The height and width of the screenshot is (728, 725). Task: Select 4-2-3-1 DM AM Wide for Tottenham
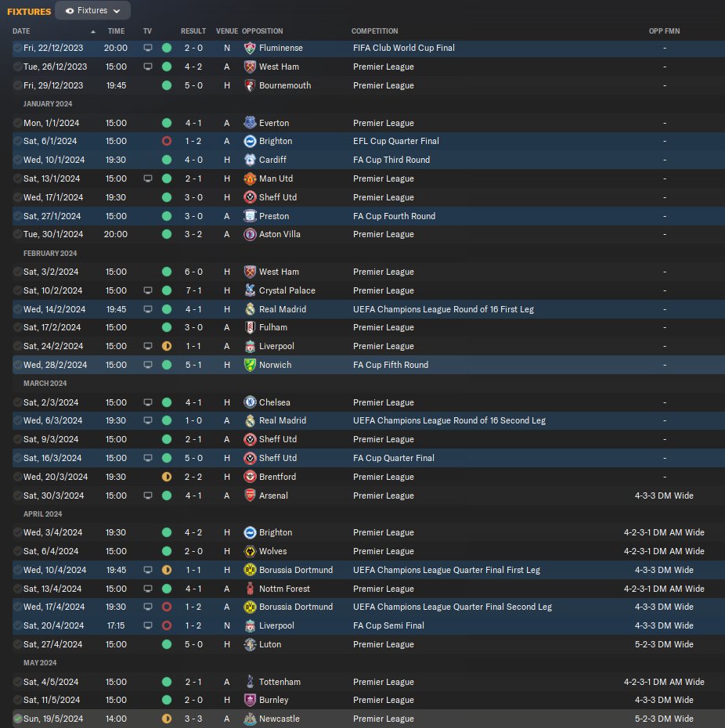[x=664, y=682]
